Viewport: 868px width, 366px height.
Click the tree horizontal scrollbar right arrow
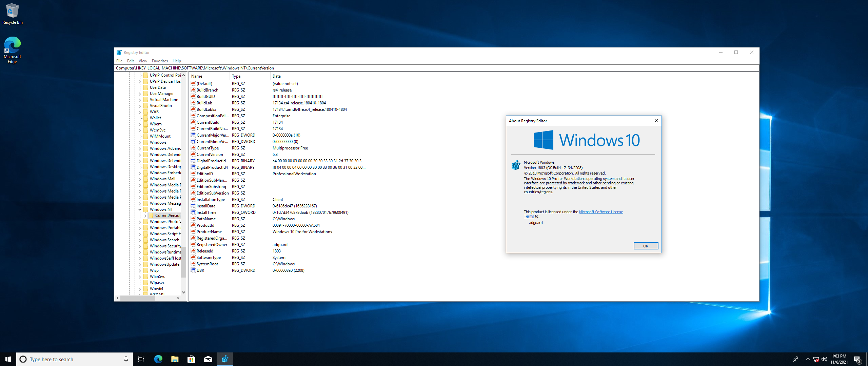pos(178,298)
